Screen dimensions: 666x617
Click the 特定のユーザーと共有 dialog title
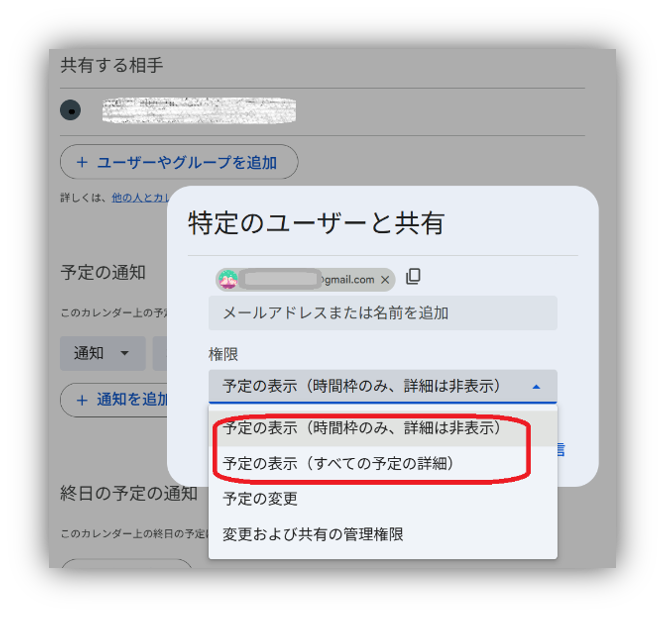[x=316, y=223]
